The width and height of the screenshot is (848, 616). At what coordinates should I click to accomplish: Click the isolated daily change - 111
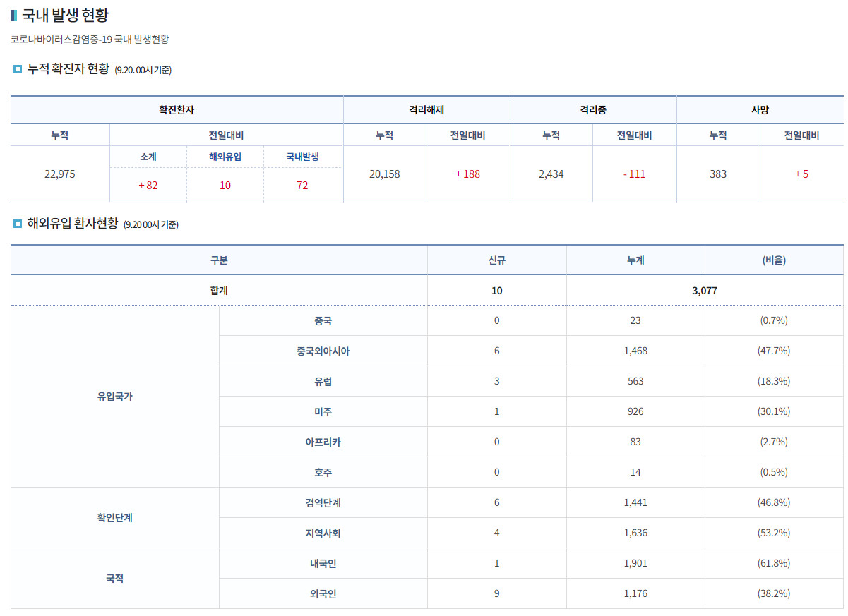point(635,174)
